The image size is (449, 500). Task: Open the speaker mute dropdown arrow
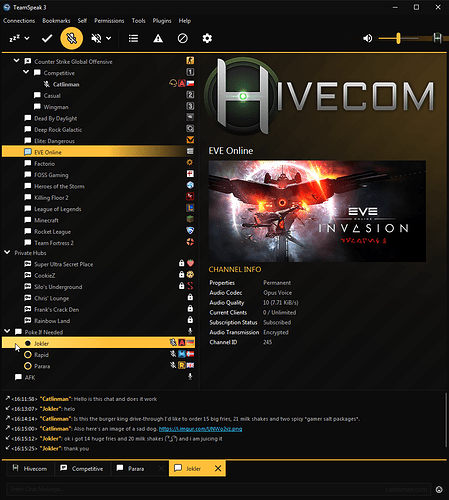pos(109,38)
